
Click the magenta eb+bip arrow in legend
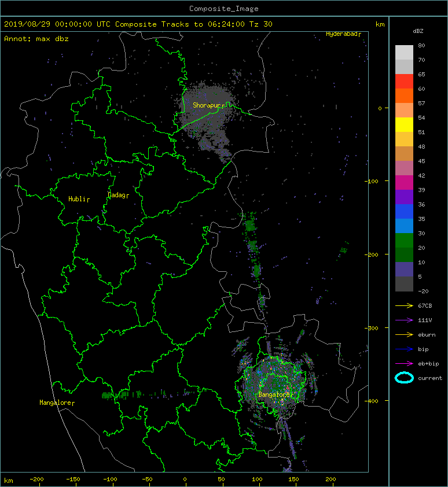(404, 364)
